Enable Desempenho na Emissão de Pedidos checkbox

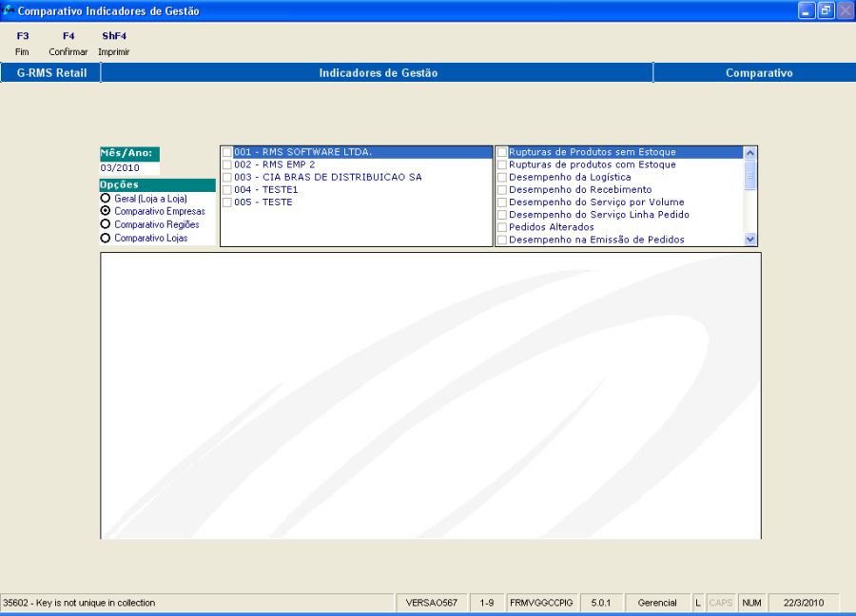(x=502, y=241)
